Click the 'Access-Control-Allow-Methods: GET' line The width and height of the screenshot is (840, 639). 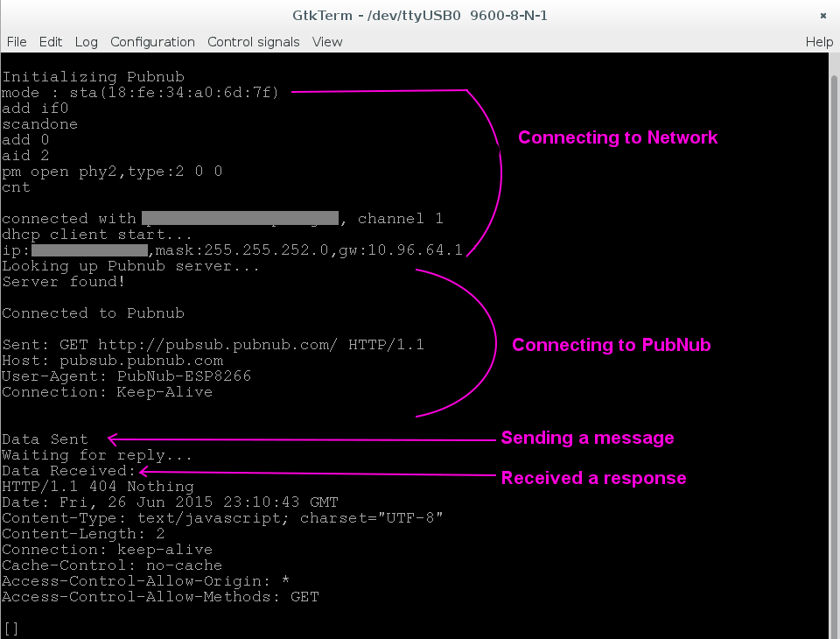161,597
